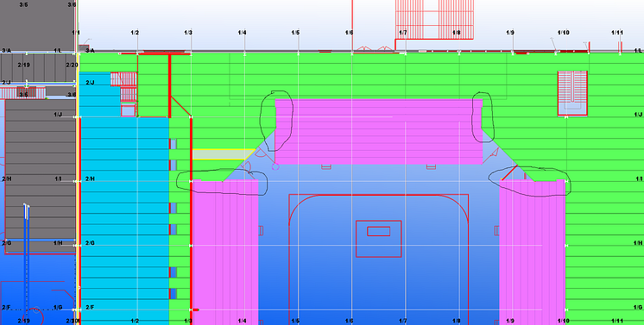Select the right magenta slab
Image resolution: width=644 pixels, height=325 pixels.
[x=533, y=253]
